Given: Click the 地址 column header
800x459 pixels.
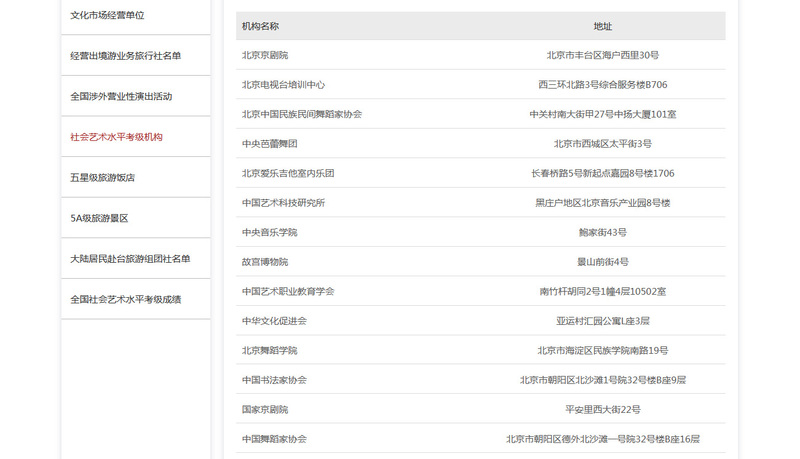Looking at the screenshot, I should (603, 26).
